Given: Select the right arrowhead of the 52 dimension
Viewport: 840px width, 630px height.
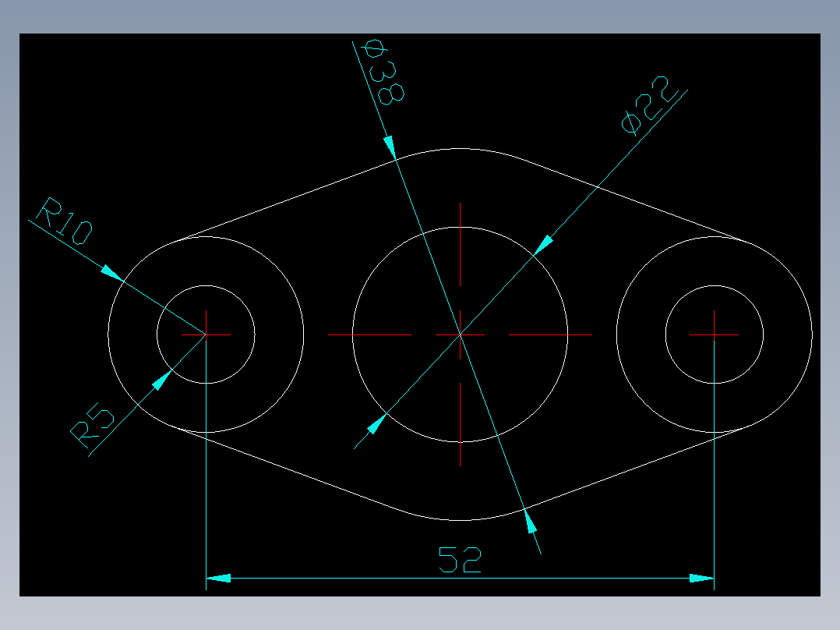Looking at the screenshot, I should pyautogui.click(x=702, y=578).
